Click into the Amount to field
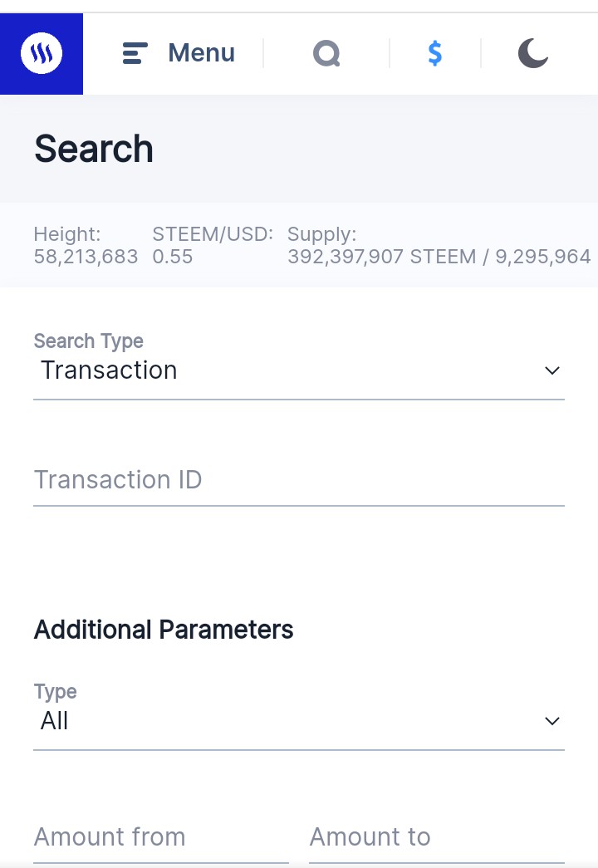Screen dimensions: 598x868 [436, 837]
